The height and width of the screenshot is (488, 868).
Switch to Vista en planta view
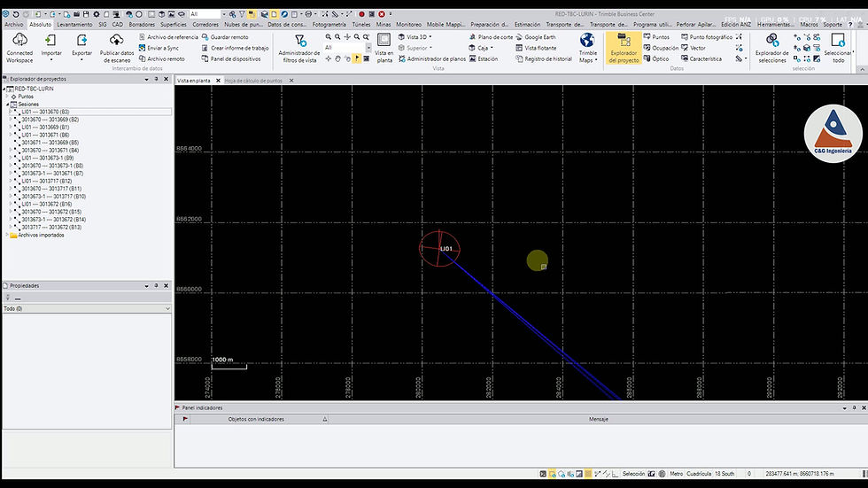[x=384, y=48]
